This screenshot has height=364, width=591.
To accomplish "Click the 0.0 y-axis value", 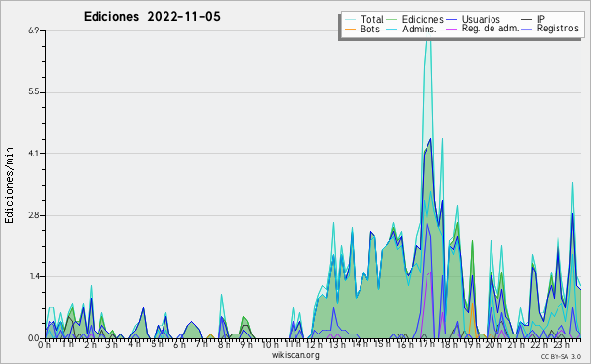I will (33, 338).
